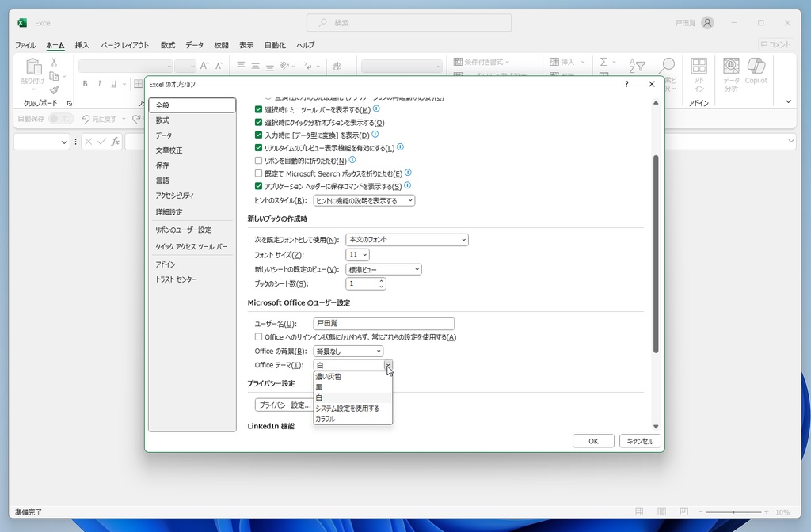Click info icon beside アプリケーション ヘッダー option
Screen dimensions: 811x532
coord(407,185)
